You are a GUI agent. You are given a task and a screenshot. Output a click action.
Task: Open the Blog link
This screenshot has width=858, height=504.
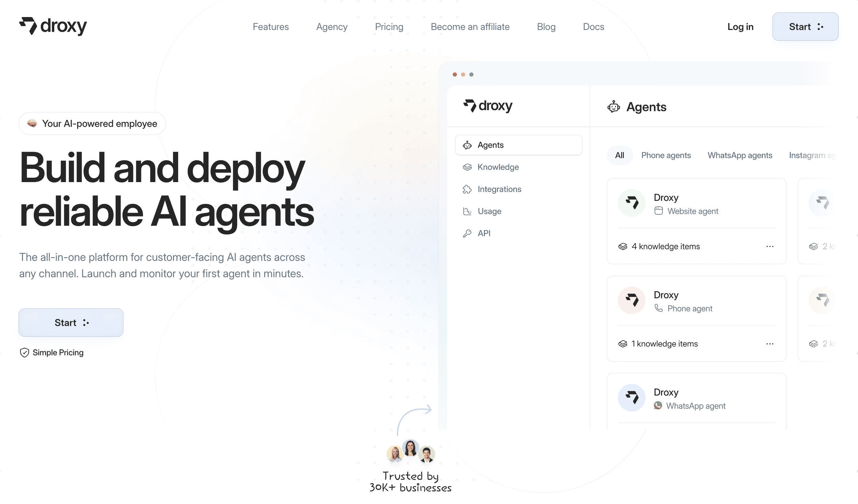pyautogui.click(x=546, y=27)
